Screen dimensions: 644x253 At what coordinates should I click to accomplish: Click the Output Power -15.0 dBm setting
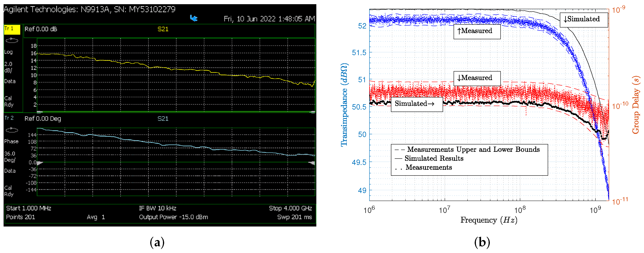[173, 217]
